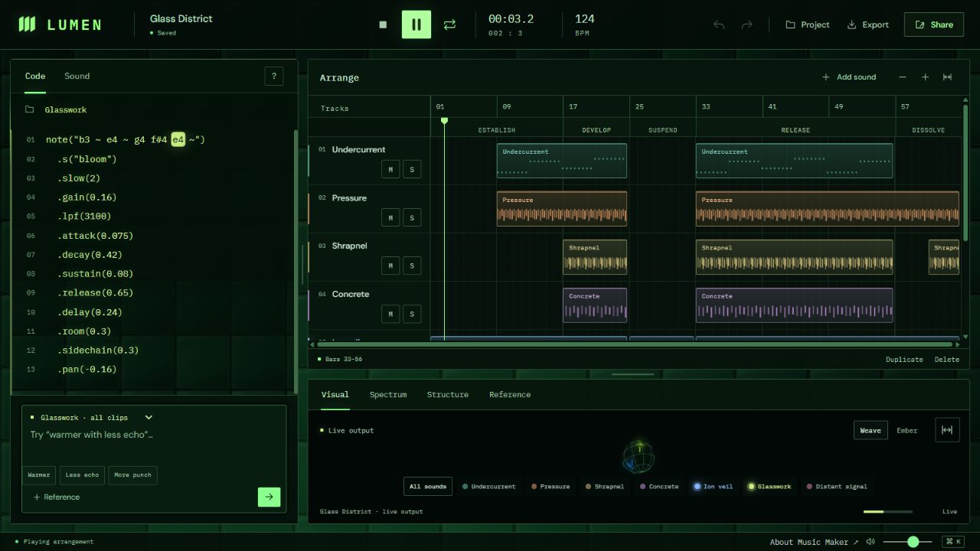Share the project
The width and height of the screenshot is (980, 551).
[933, 24]
